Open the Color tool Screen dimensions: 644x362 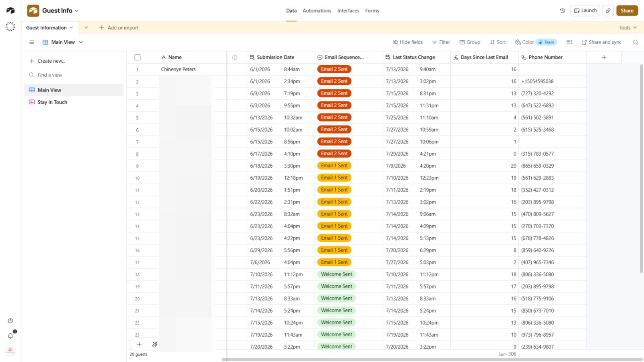(x=524, y=42)
